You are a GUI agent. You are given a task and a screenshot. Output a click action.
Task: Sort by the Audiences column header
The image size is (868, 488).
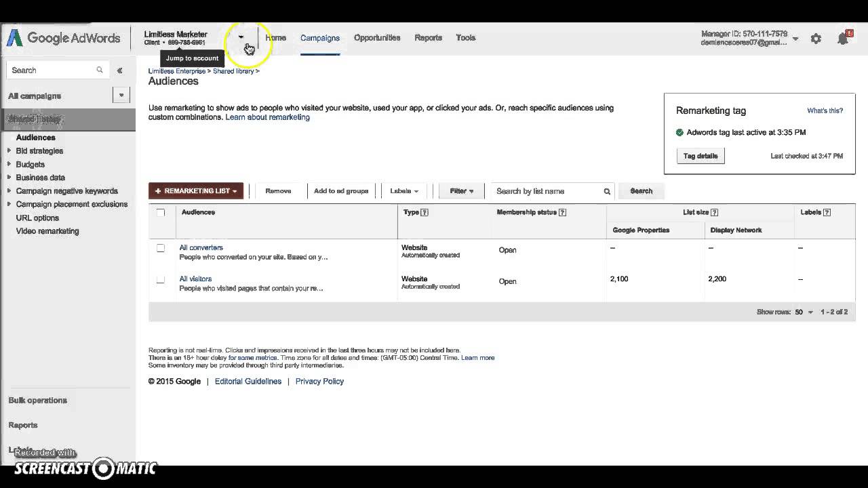click(198, 212)
